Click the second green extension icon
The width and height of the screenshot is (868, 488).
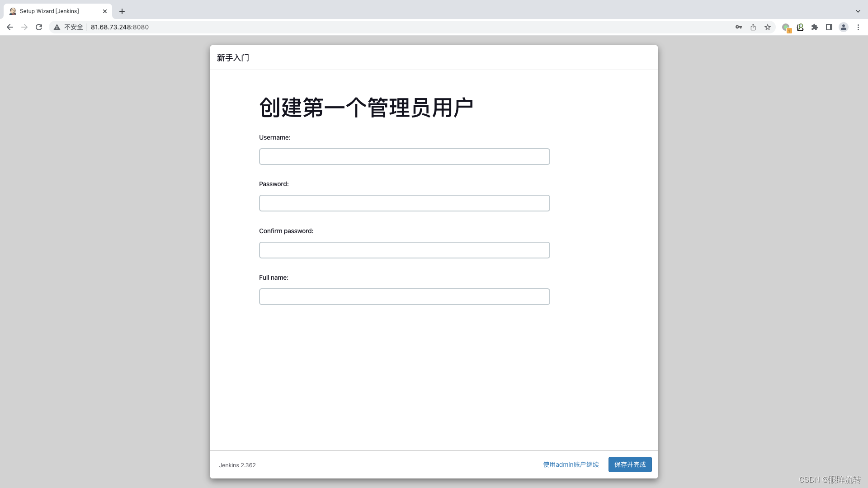click(800, 27)
